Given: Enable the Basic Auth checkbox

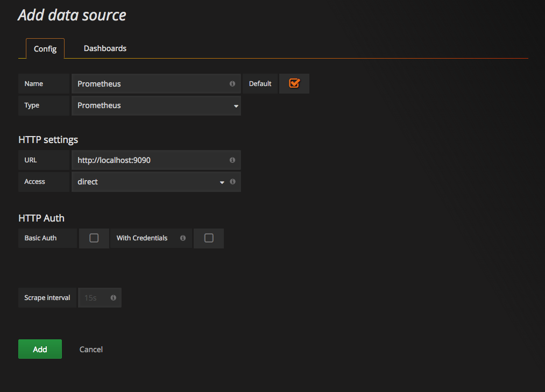Looking at the screenshot, I should tap(94, 238).
